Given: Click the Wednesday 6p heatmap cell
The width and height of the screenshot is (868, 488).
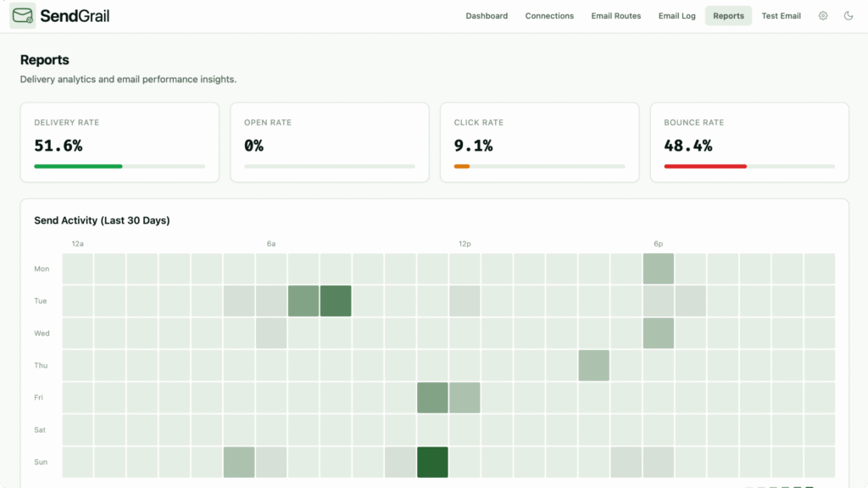Looking at the screenshot, I should coord(658,333).
